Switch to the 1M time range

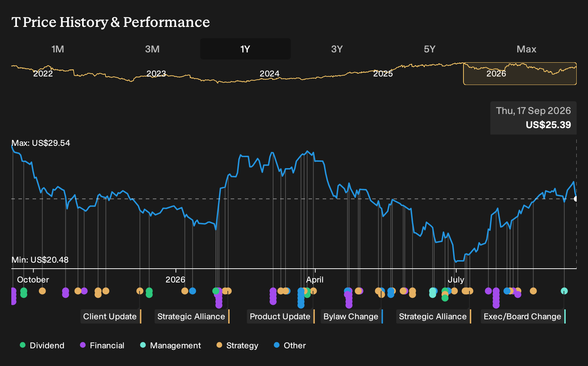coord(58,49)
